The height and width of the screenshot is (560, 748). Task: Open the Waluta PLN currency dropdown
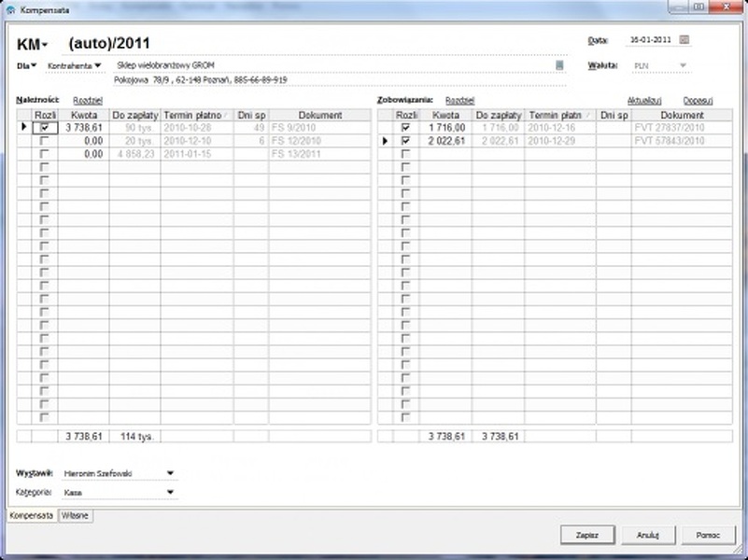(684, 66)
